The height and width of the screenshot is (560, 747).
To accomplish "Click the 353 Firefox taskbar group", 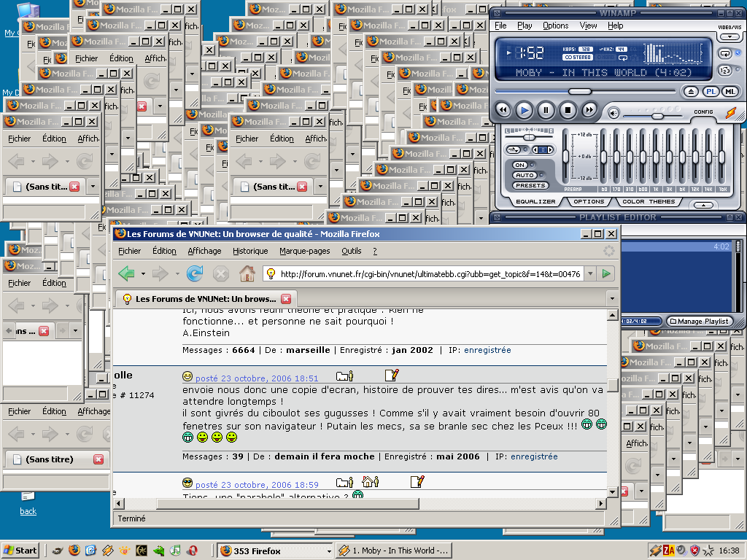I will [275, 551].
